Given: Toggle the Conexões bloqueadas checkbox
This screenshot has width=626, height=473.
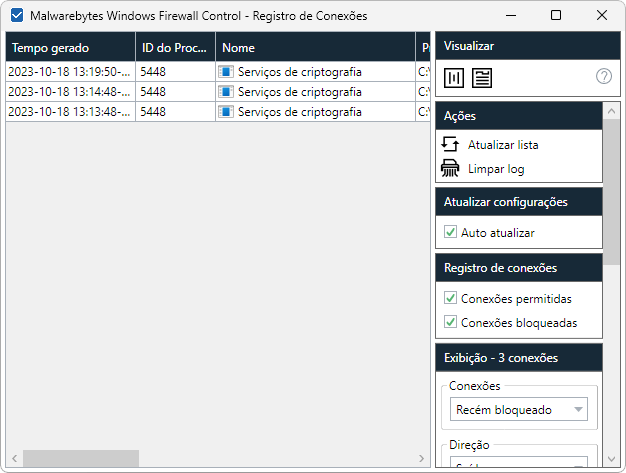Looking at the screenshot, I should (450, 323).
